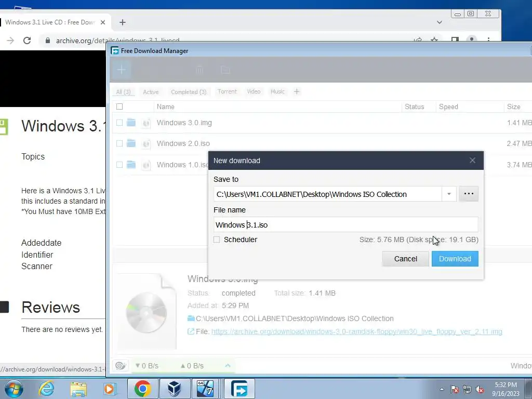532x399 pixels.
Task: Open the archive.org download link in details pane
Action: point(356,331)
